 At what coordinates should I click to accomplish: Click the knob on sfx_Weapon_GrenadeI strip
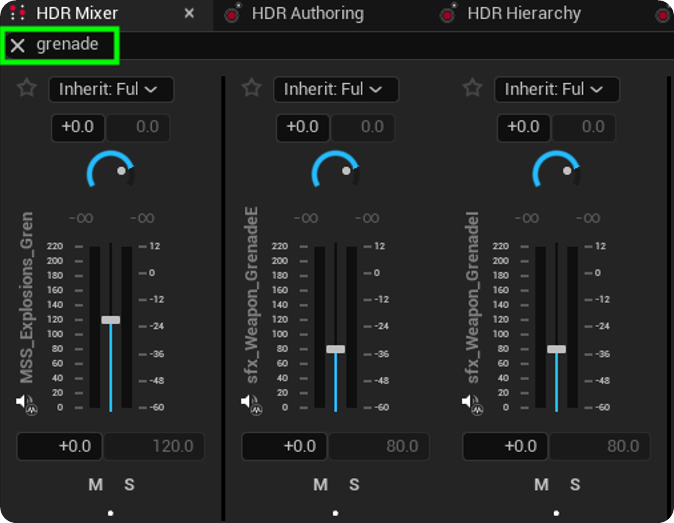[557, 169]
